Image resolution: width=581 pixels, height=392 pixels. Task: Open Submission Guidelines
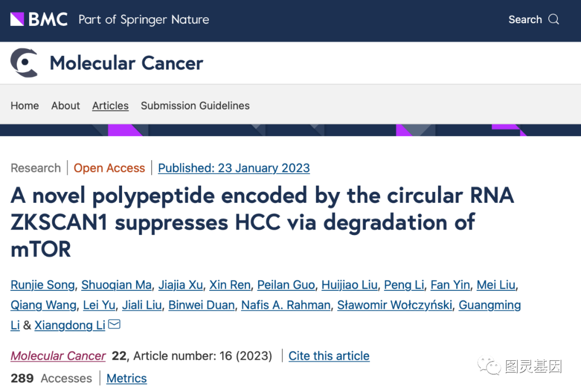(x=195, y=105)
